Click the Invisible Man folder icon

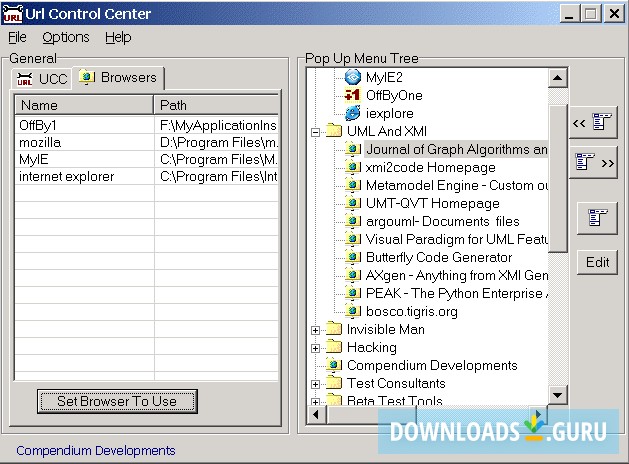pyautogui.click(x=334, y=328)
